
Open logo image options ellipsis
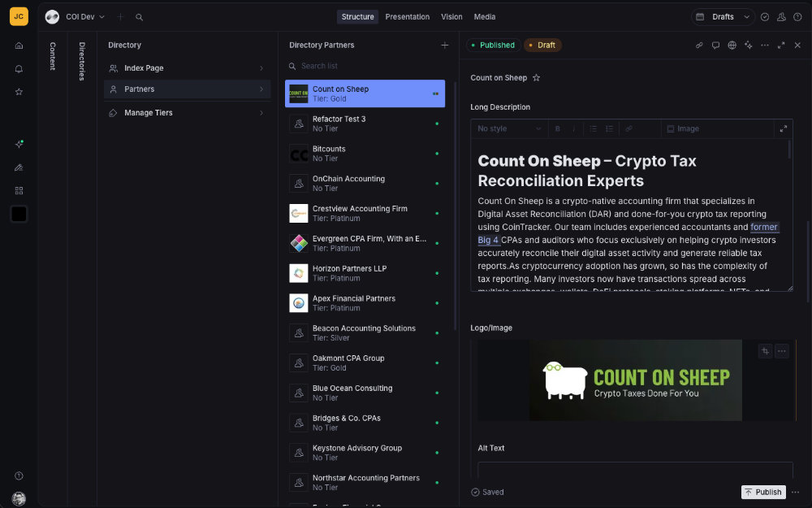pyautogui.click(x=782, y=351)
